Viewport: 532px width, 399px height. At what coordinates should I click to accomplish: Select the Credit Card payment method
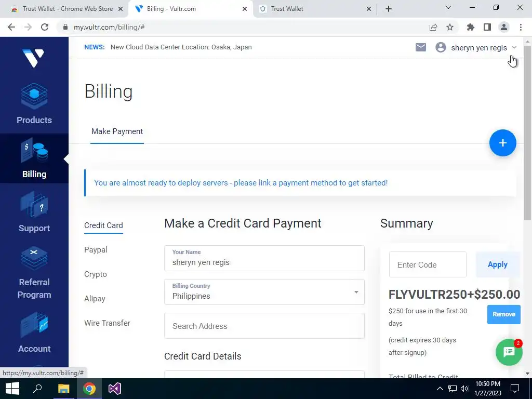coord(103,225)
